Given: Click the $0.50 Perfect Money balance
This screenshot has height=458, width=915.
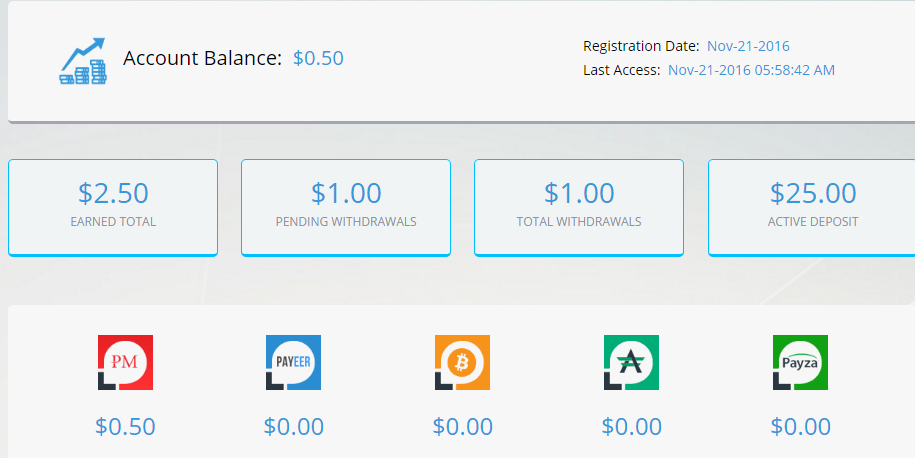Looking at the screenshot, I should pyautogui.click(x=125, y=426).
